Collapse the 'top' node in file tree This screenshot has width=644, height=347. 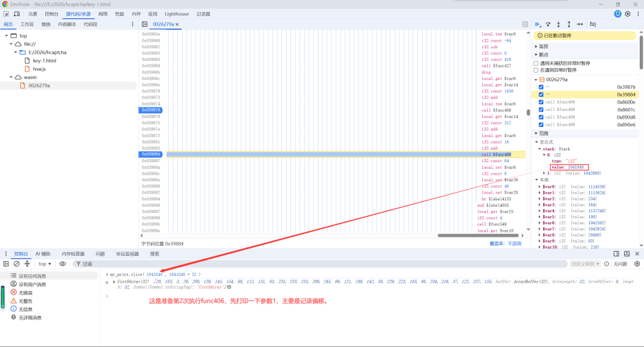point(7,36)
